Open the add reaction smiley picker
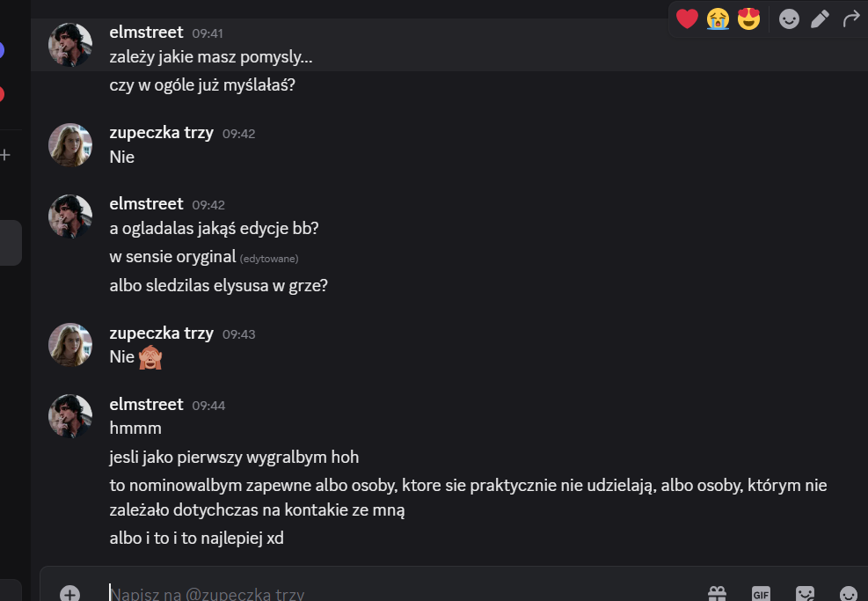The height and width of the screenshot is (601, 868). pos(789,18)
